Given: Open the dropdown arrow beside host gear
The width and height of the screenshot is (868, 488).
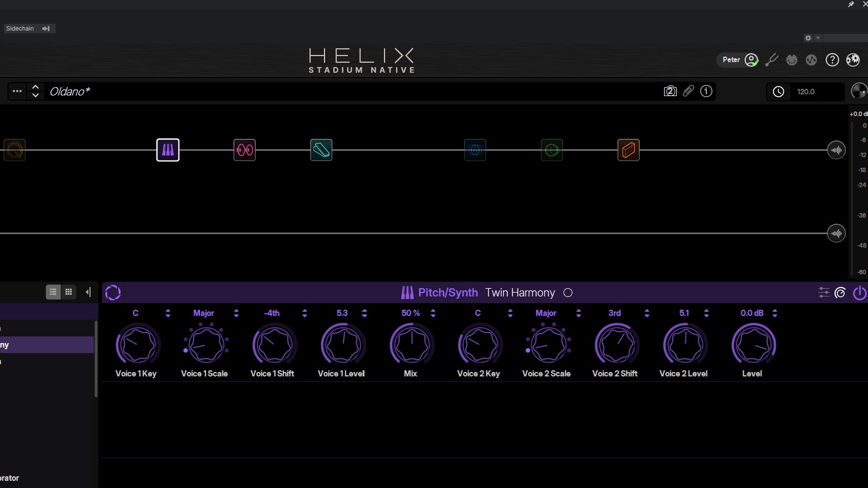Looking at the screenshot, I should click(818, 38).
